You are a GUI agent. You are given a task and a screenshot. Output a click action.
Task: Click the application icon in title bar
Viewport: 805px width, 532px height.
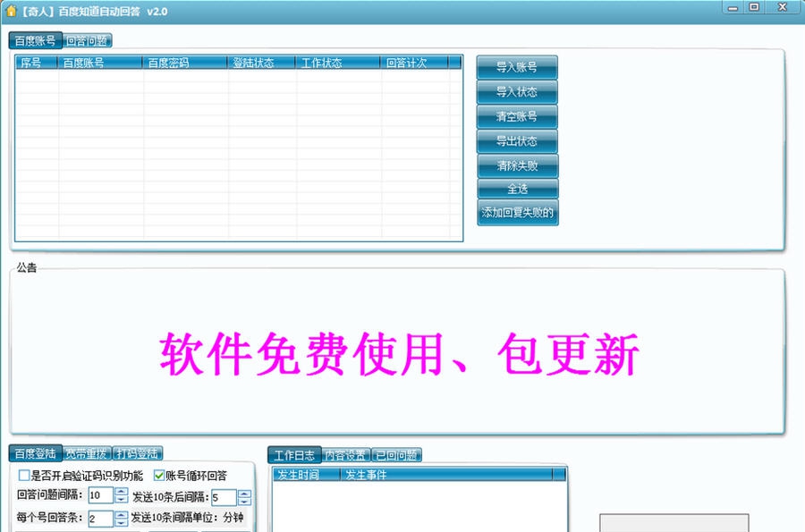pyautogui.click(x=11, y=9)
